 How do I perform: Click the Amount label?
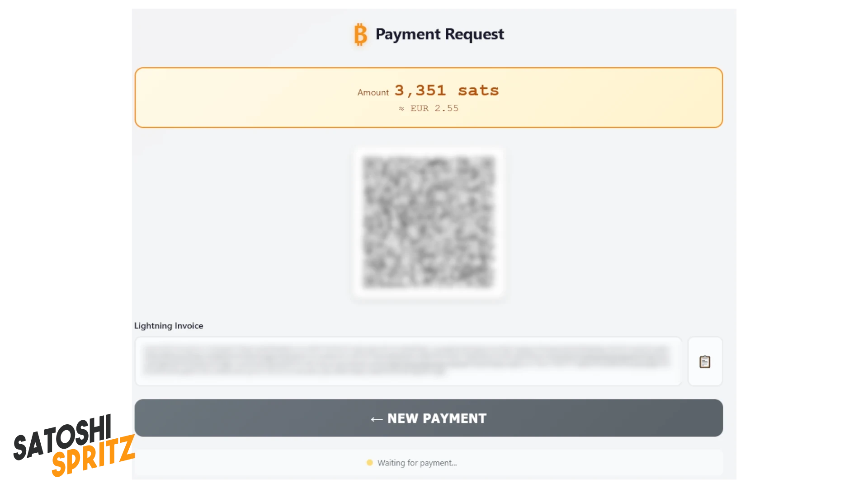(x=373, y=93)
